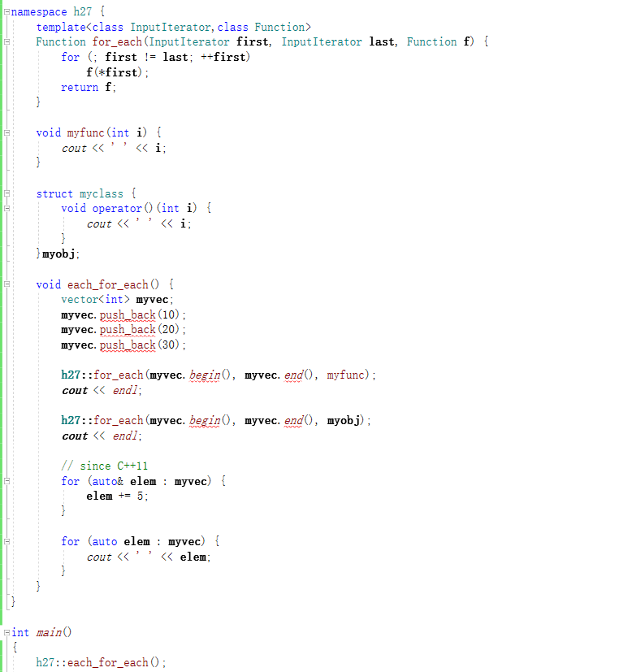Screen dimensions: 619x672
Task: Click the 'push_back(30)' call
Action: 139,345
